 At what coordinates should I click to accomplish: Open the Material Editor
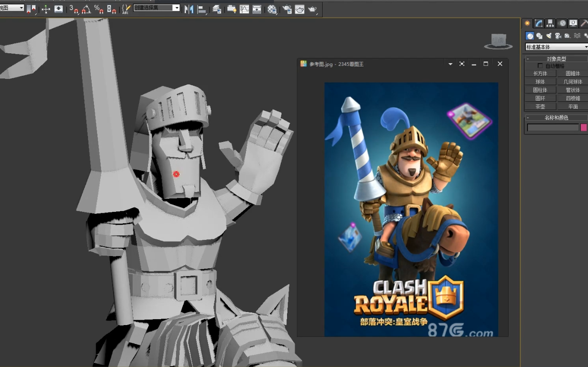[x=272, y=9]
